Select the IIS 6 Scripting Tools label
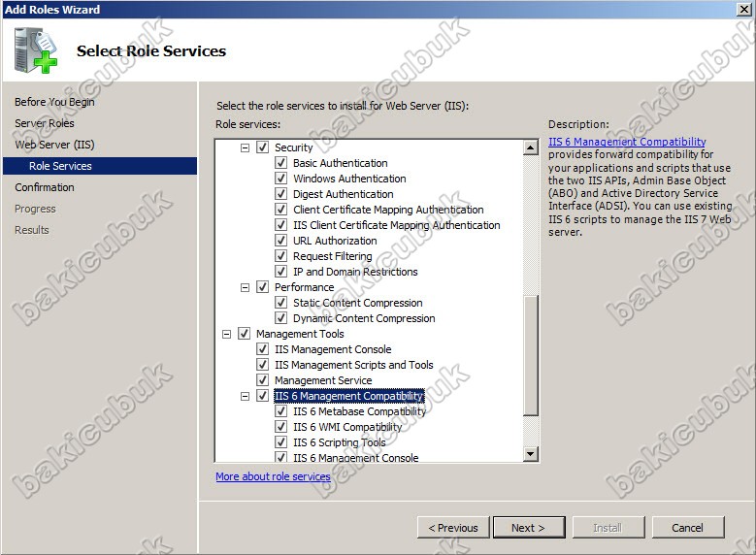 coord(340,442)
